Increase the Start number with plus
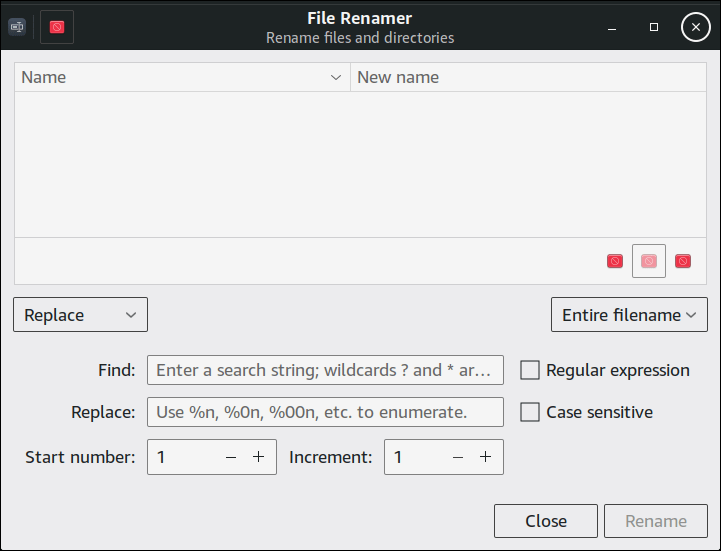 click(258, 457)
